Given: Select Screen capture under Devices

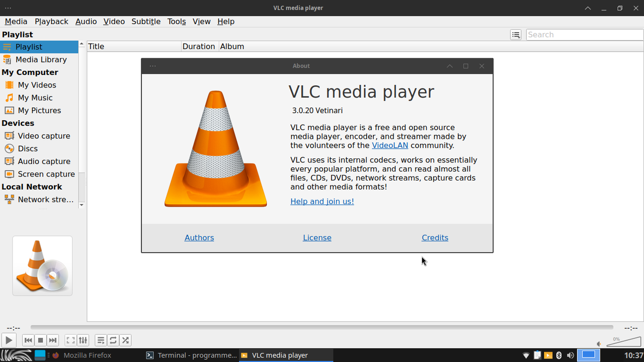Looking at the screenshot, I should [x=39, y=174].
